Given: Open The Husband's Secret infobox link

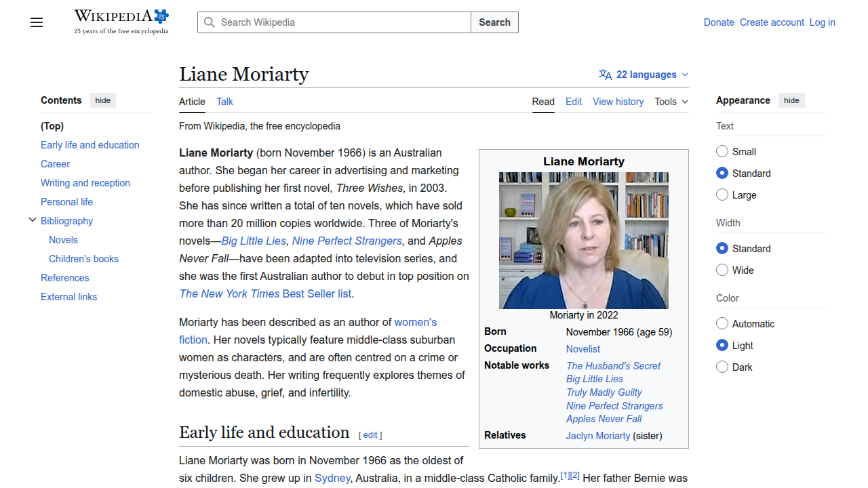Looking at the screenshot, I should coord(613,366).
